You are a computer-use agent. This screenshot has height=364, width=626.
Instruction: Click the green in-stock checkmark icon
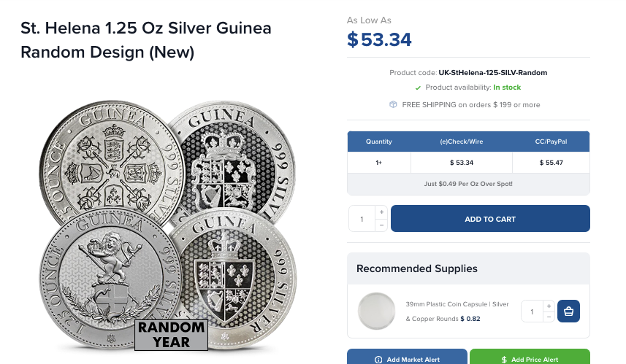(x=418, y=88)
